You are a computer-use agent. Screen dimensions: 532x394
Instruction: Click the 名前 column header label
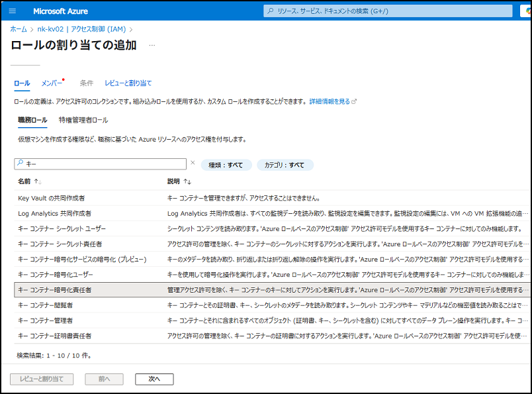(x=24, y=181)
